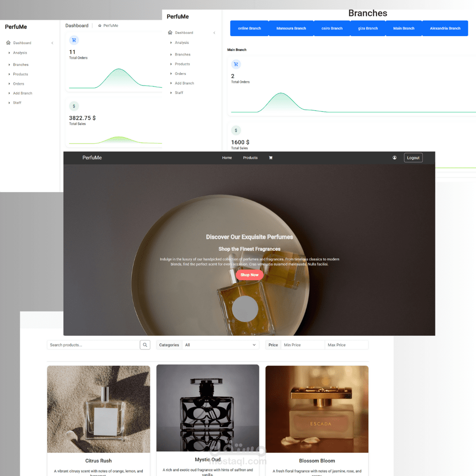Click the home icon beside Dashboard in left sidebar
Viewport: 476px width, 476px height.
click(8, 43)
